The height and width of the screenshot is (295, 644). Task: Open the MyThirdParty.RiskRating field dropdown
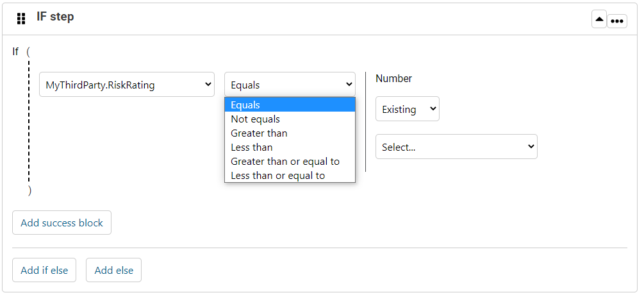coord(127,85)
